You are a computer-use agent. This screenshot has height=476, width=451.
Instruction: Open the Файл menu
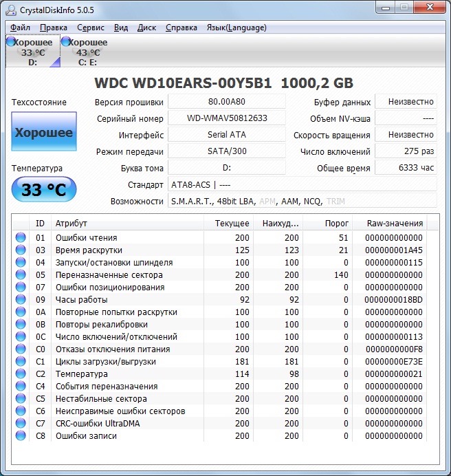[x=20, y=28]
